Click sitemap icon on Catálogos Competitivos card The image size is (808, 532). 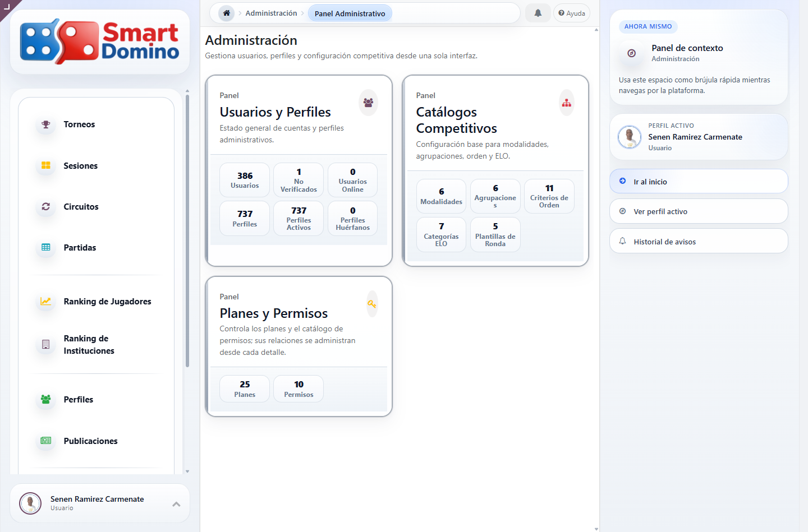(x=567, y=103)
